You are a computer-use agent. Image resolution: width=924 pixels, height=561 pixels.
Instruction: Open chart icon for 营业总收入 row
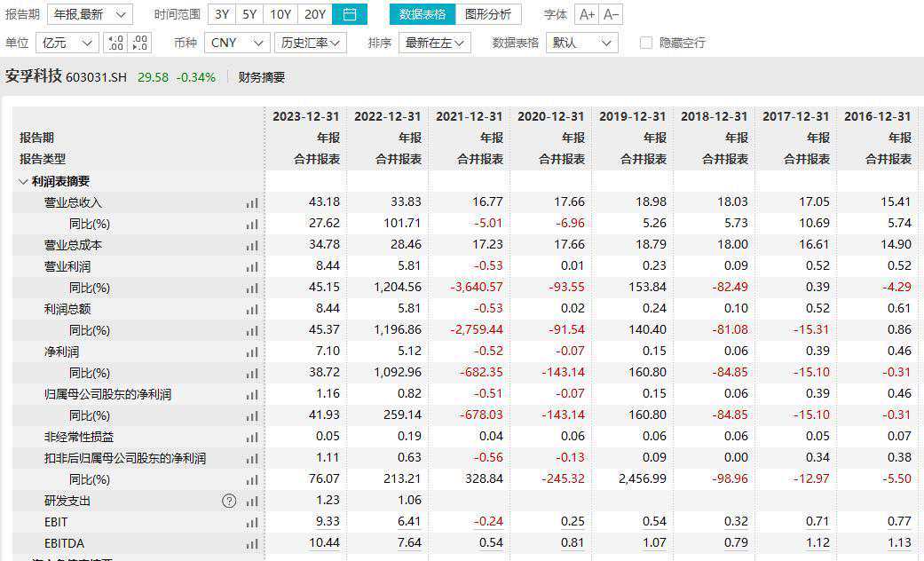253,202
